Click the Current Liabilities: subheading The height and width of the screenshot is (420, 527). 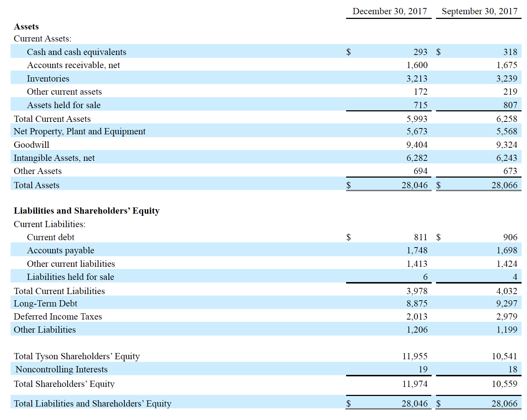click(50, 224)
